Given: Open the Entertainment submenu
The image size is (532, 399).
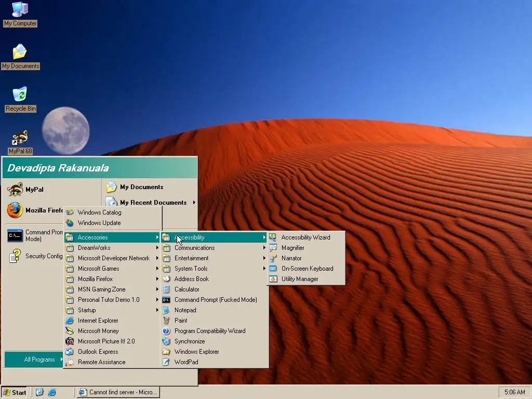Looking at the screenshot, I should pos(215,258).
